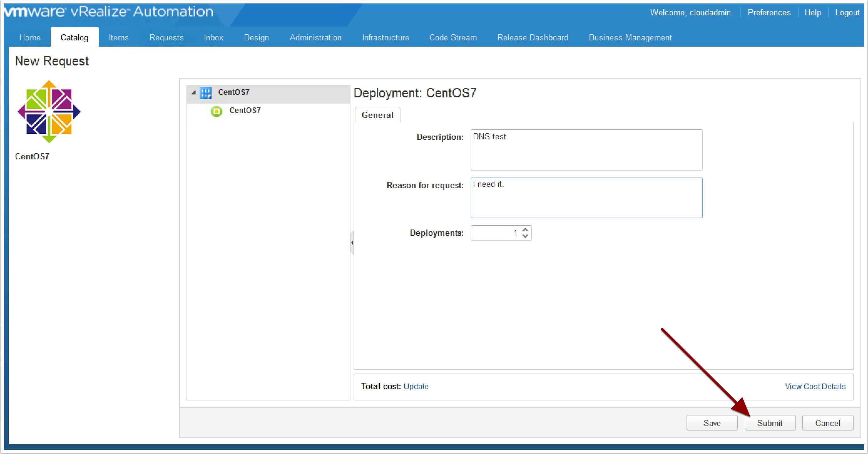Image resolution: width=868 pixels, height=454 pixels.
Task: Select the Catalog tab
Action: 74,37
